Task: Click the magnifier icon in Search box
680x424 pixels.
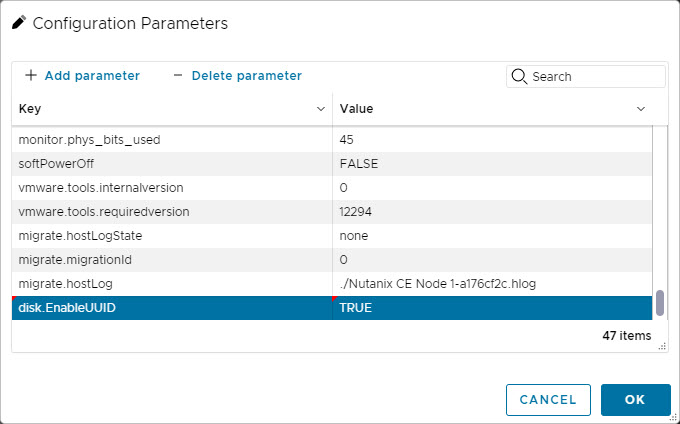Action: pyautogui.click(x=519, y=76)
